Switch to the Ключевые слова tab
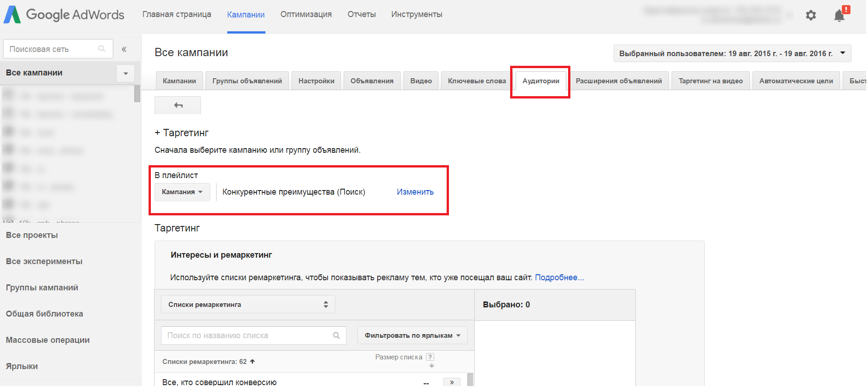The width and height of the screenshot is (868, 387). point(477,81)
